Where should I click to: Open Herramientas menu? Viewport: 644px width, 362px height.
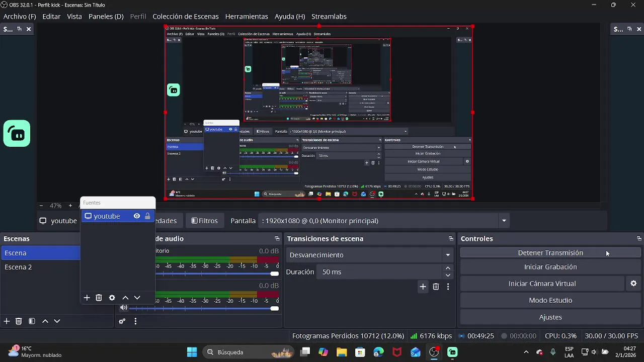pos(247,16)
